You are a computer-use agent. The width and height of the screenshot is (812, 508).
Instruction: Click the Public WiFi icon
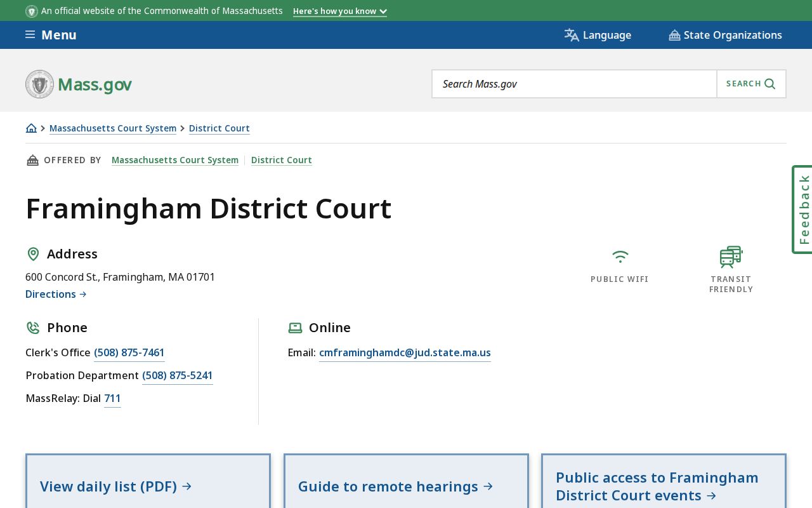point(620,257)
